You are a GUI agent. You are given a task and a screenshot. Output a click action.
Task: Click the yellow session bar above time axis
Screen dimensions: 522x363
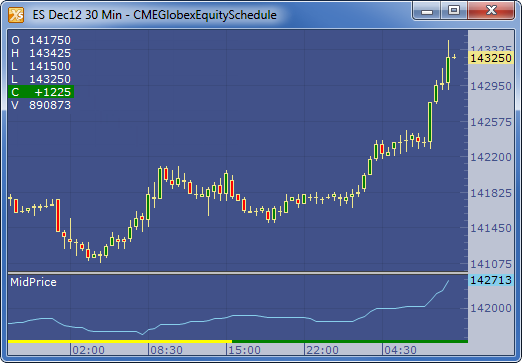(120, 341)
